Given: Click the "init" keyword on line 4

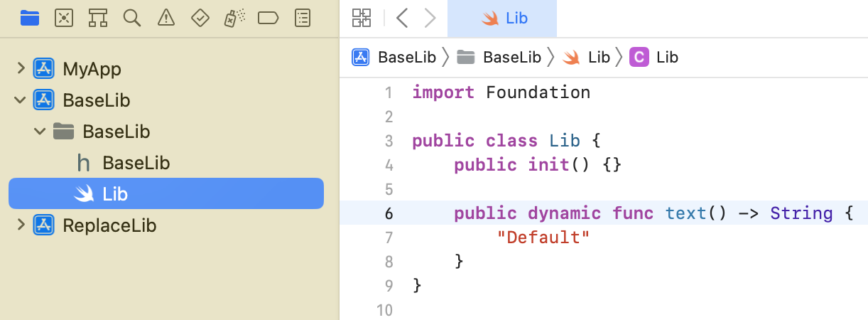Looking at the screenshot, I should point(549,165).
